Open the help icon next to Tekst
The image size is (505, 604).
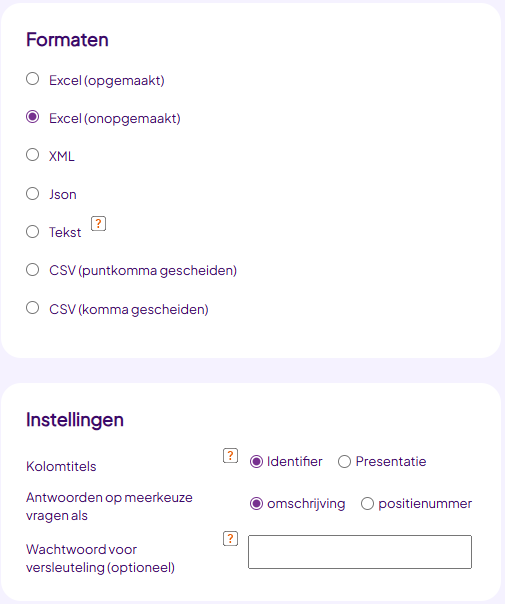point(98,223)
